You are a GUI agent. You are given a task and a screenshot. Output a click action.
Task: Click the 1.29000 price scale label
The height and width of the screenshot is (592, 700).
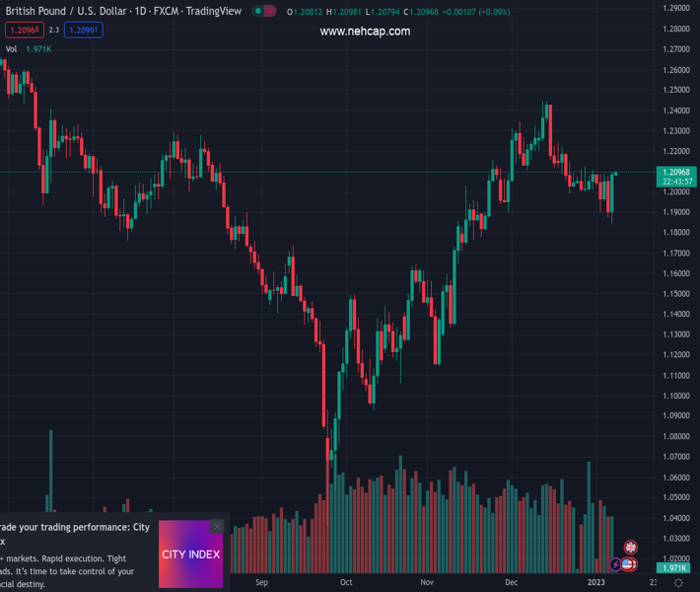pos(676,8)
